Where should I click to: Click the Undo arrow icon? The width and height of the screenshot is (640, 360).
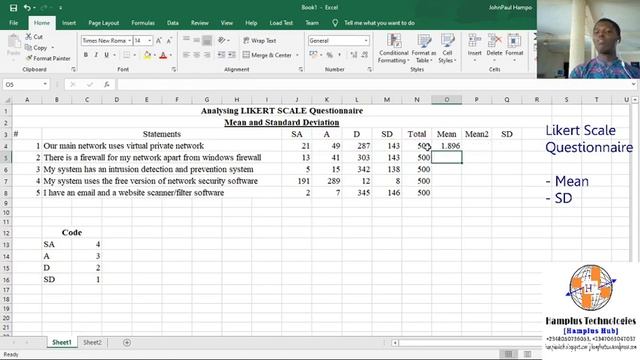pos(27,8)
